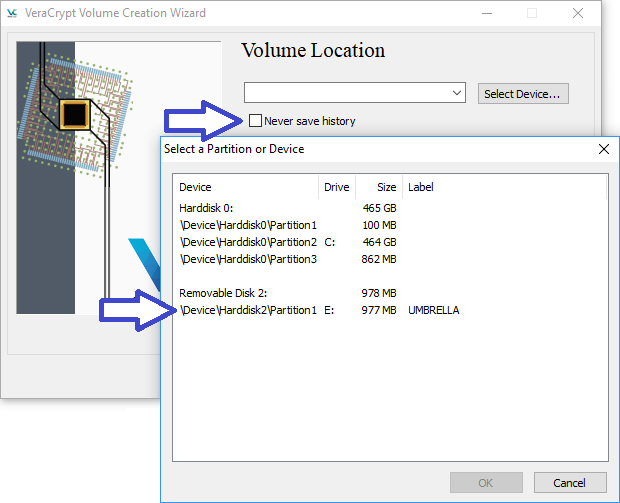
Task: Open the volume location dropdown arrow
Action: click(457, 93)
